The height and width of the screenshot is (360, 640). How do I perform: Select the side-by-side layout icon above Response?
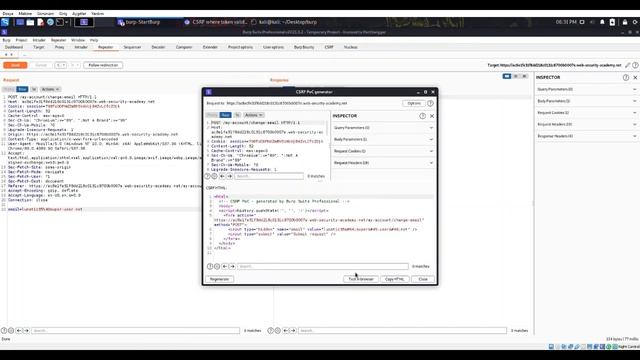point(507,76)
